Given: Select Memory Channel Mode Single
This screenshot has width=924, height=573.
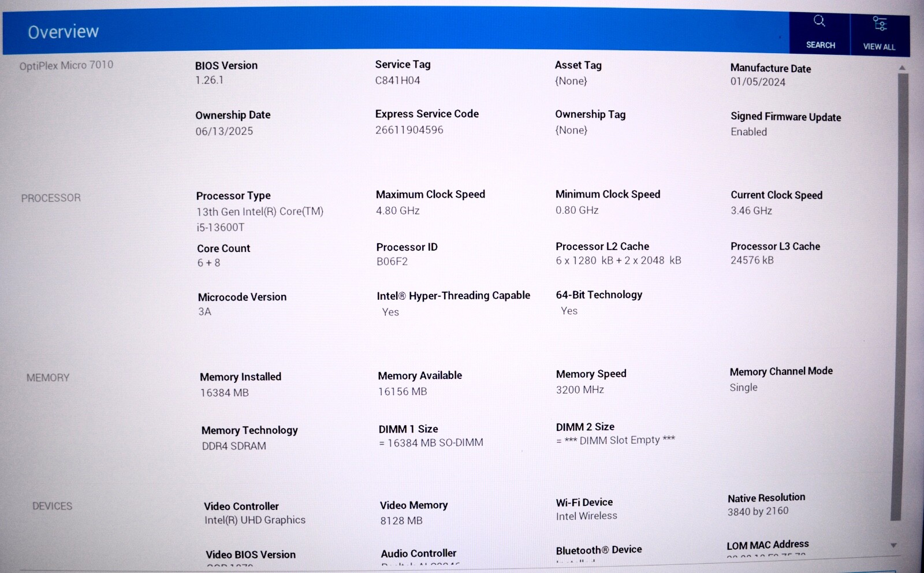Looking at the screenshot, I should [743, 388].
